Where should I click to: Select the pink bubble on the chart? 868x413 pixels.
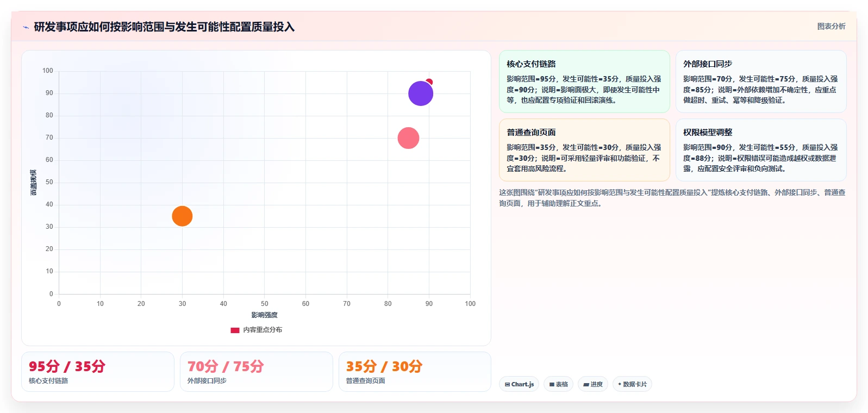(408, 138)
